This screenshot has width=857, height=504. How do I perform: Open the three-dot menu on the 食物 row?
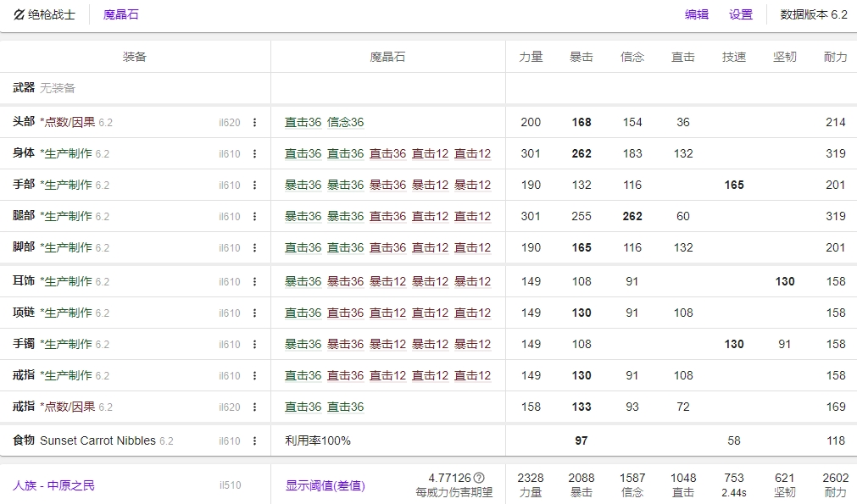point(253,438)
